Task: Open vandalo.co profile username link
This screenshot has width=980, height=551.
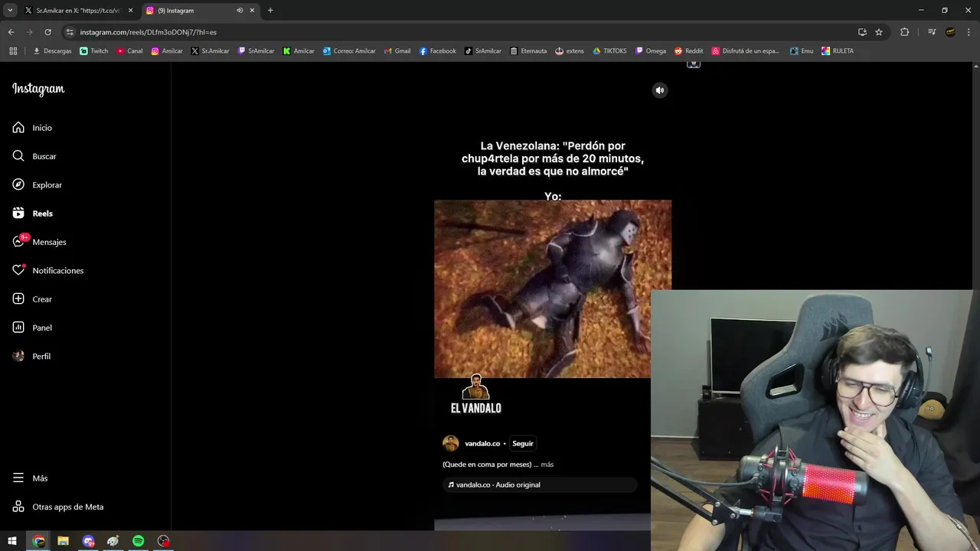Action: [x=482, y=444]
